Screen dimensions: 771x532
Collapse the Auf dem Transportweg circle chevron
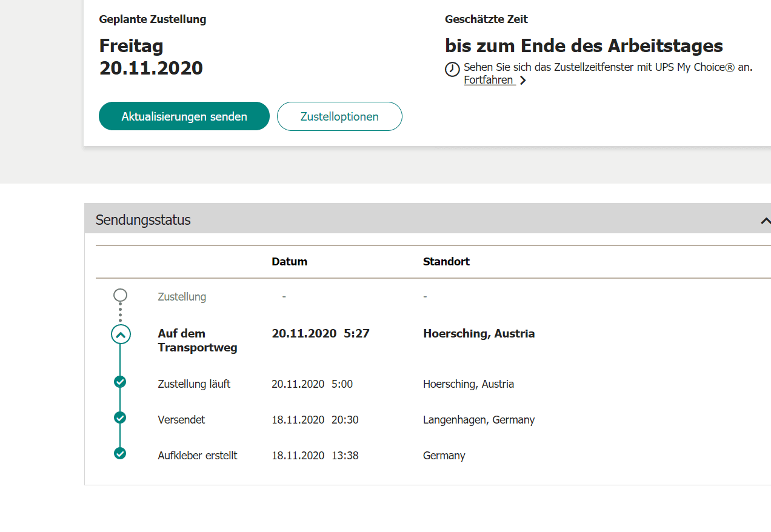click(x=121, y=334)
